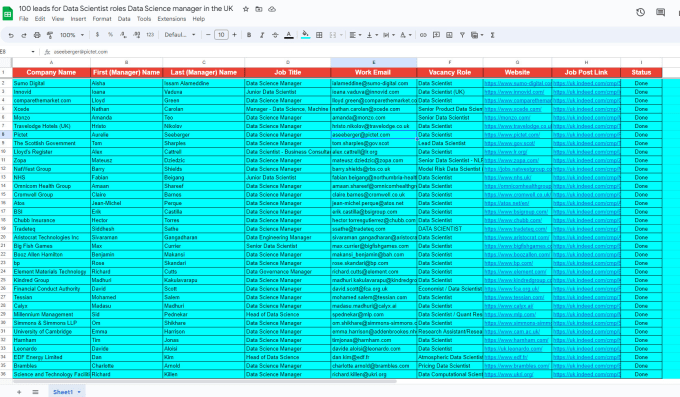
Task: Select the Paint format tool
Action: coord(50,35)
